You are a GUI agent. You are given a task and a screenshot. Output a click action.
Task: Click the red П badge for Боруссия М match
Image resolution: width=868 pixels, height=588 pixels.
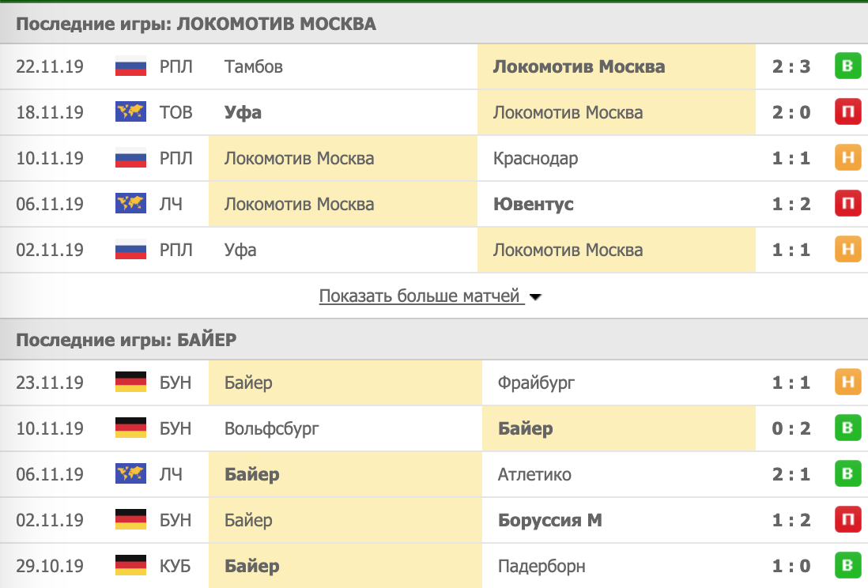[x=847, y=520]
